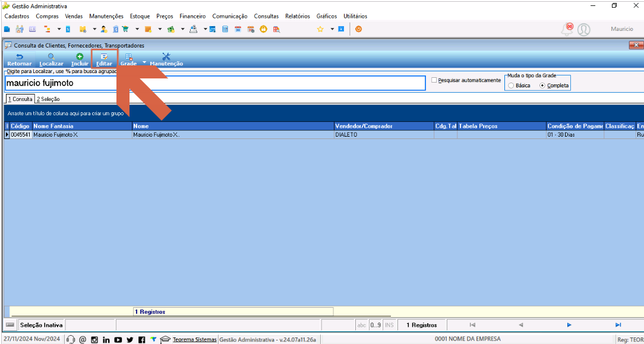Image resolution: width=644 pixels, height=344 pixels.
Task: Open the calculator icon in toolbar
Action: (x=225, y=29)
